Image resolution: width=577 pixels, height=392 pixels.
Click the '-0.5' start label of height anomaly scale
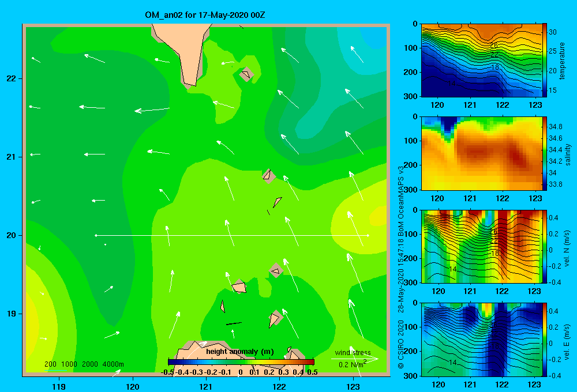167,372
